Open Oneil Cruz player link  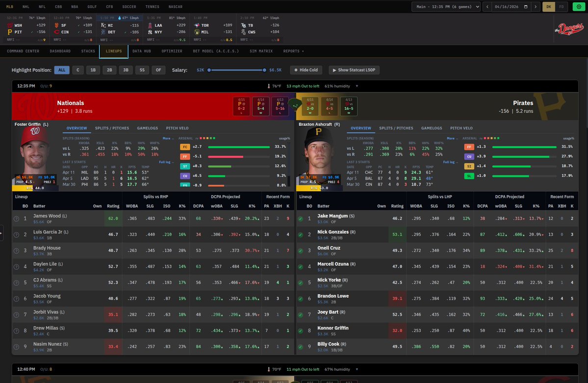click(329, 248)
